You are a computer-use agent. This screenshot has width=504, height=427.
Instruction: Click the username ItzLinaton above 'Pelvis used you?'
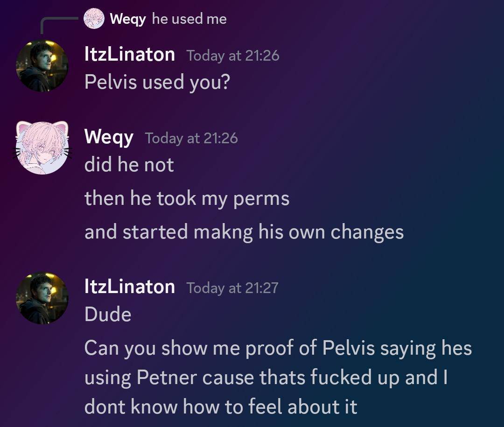pos(129,54)
